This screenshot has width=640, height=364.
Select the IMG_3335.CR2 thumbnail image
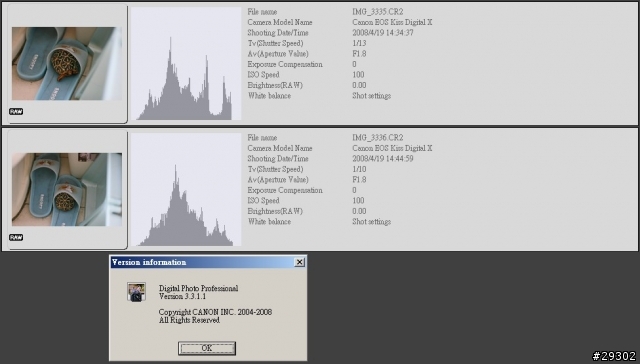click(67, 64)
